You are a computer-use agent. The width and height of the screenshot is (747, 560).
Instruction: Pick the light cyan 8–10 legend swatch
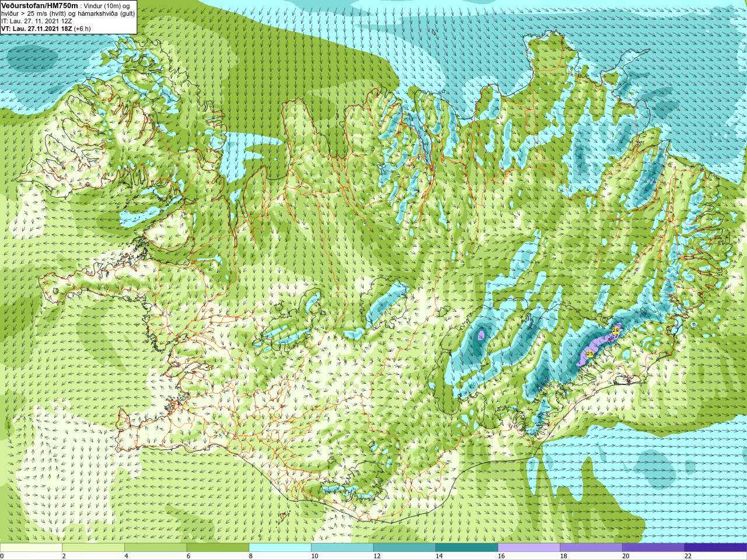280,548
